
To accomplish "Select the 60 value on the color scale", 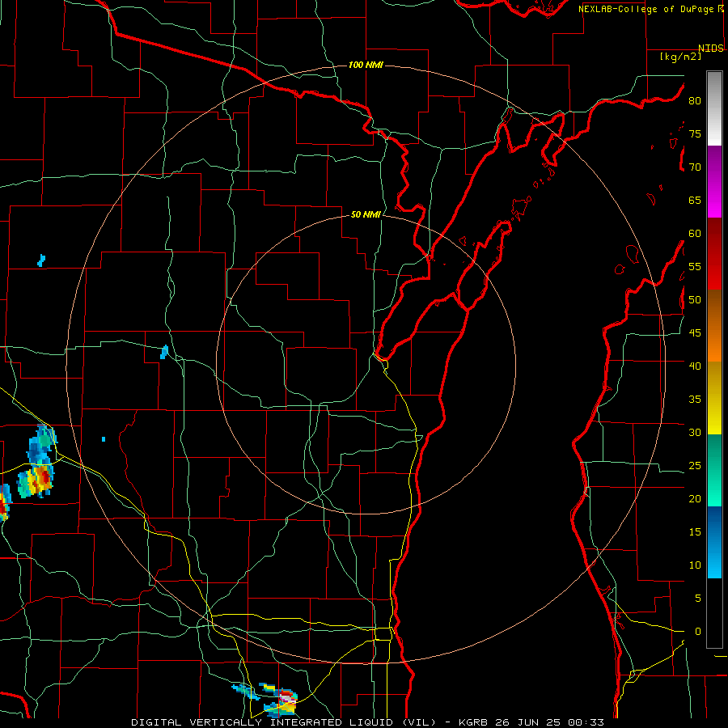I will pyautogui.click(x=695, y=234).
